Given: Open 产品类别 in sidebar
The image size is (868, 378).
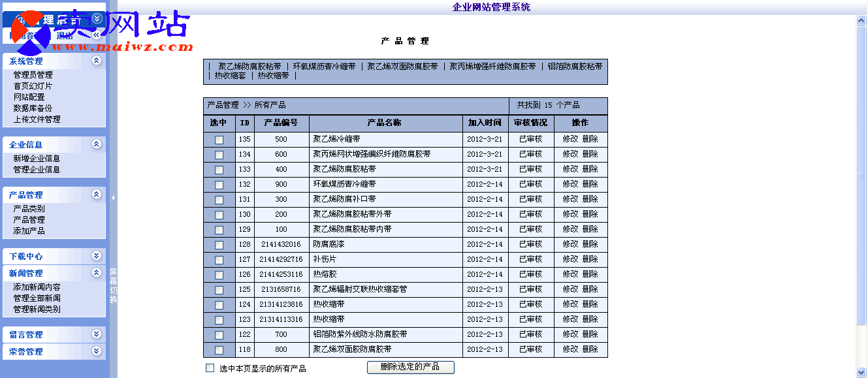Looking at the screenshot, I should (x=29, y=209).
